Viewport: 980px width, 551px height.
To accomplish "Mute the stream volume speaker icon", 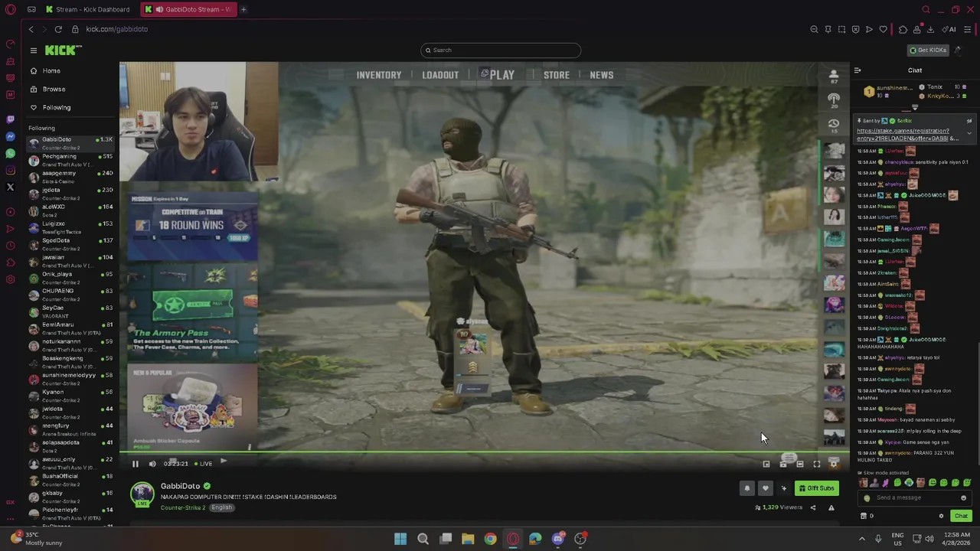I will (x=152, y=464).
